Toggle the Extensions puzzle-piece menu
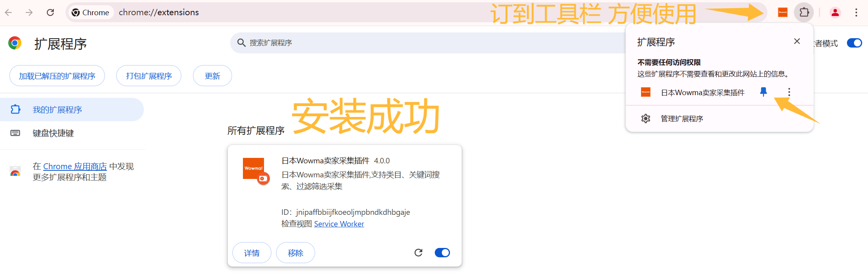 point(804,12)
